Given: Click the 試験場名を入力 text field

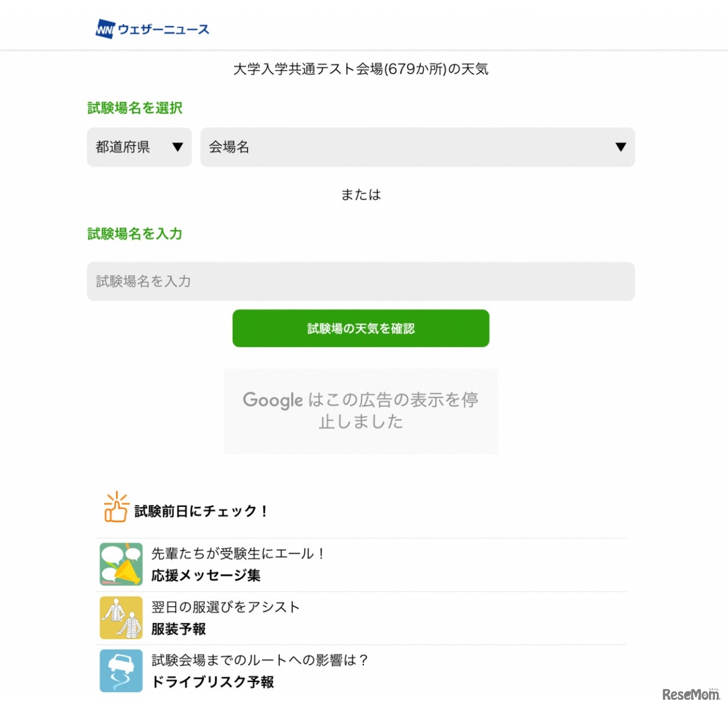Looking at the screenshot, I should click(x=360, y=281).
